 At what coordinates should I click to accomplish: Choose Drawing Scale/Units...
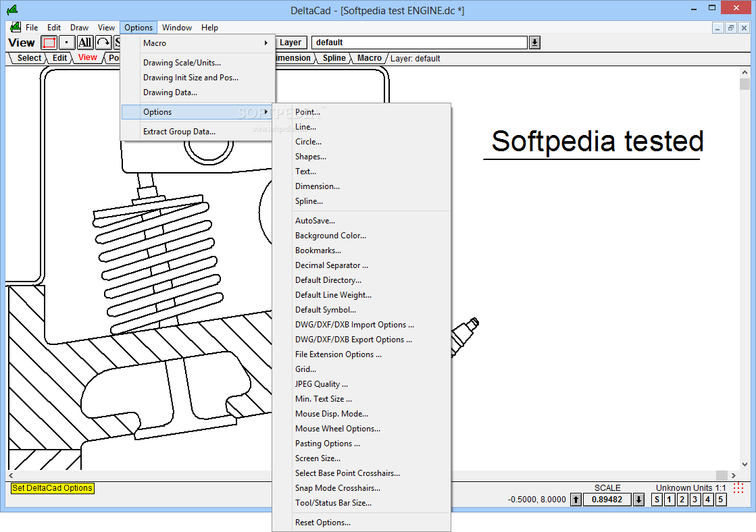pos(198,63)
